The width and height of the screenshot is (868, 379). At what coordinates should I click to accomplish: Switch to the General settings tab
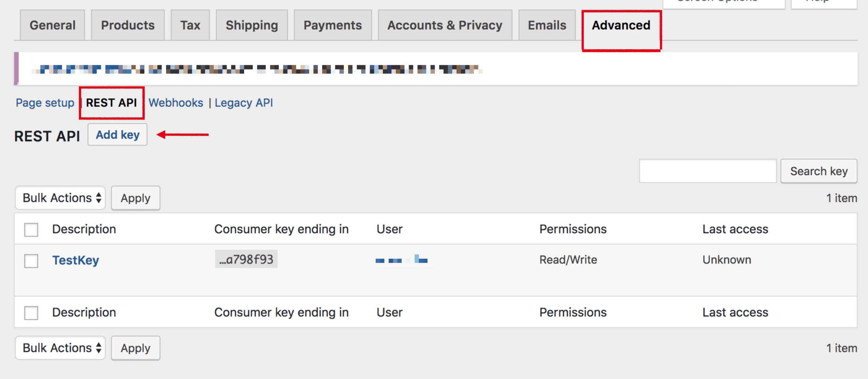tap(52, 25)
